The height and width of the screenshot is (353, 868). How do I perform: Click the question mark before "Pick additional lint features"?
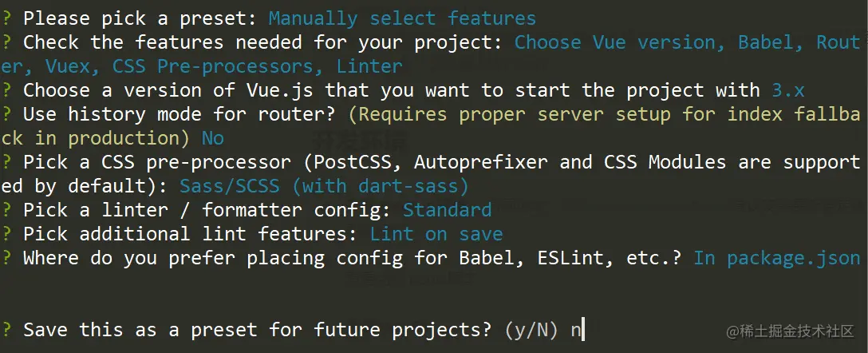(x=6, y=234)
